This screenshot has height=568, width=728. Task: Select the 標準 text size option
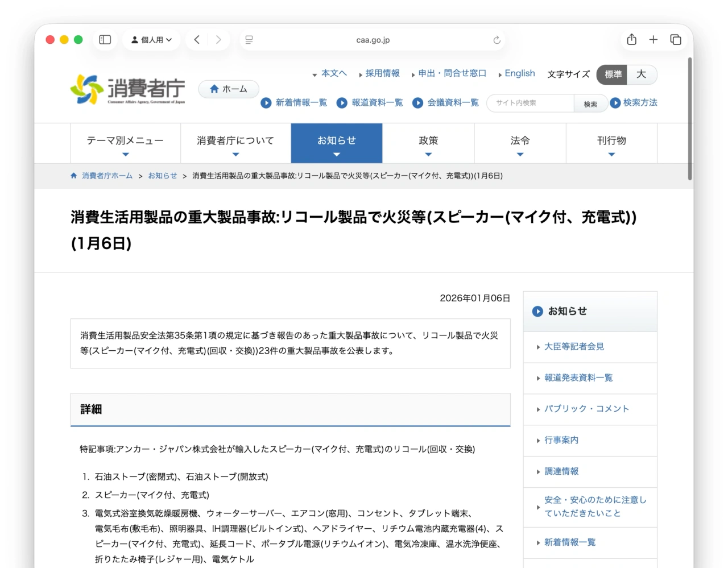coord(611,74)
